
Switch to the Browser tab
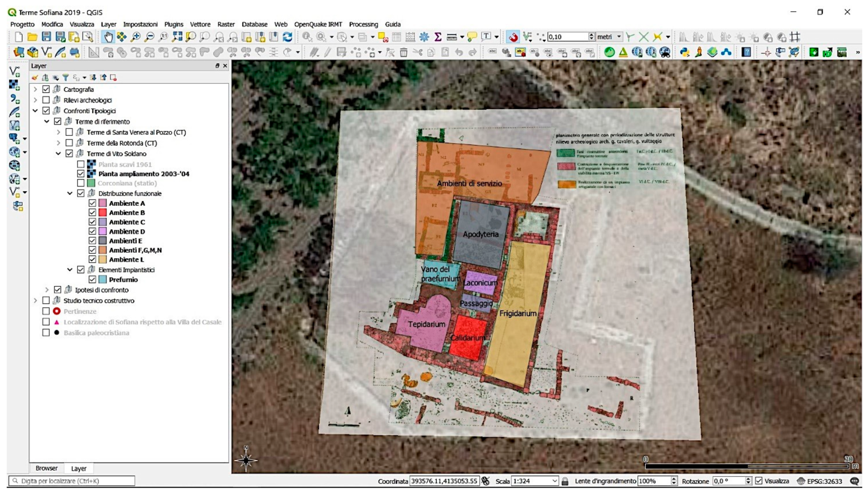point(46,468)
